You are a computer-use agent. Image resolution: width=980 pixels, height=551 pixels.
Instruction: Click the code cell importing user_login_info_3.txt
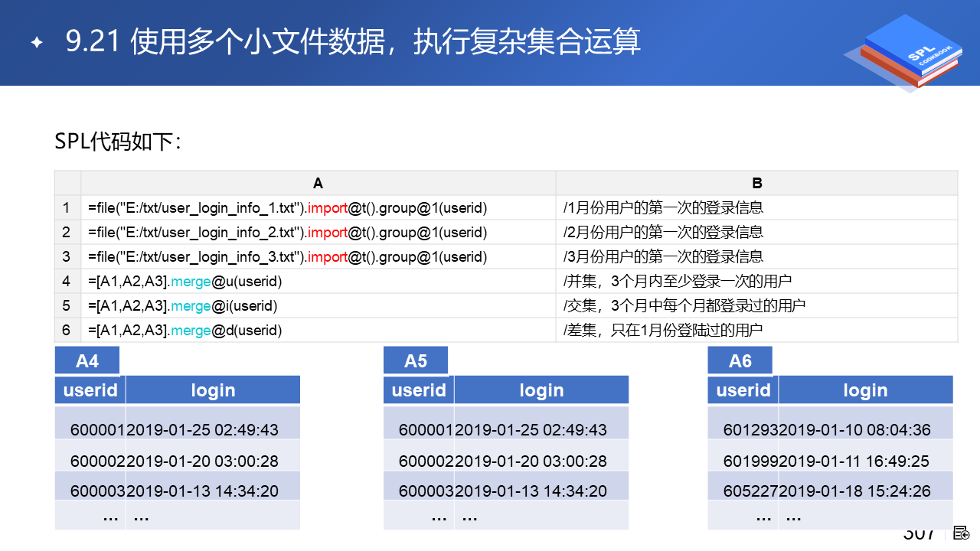click(318, 256)
